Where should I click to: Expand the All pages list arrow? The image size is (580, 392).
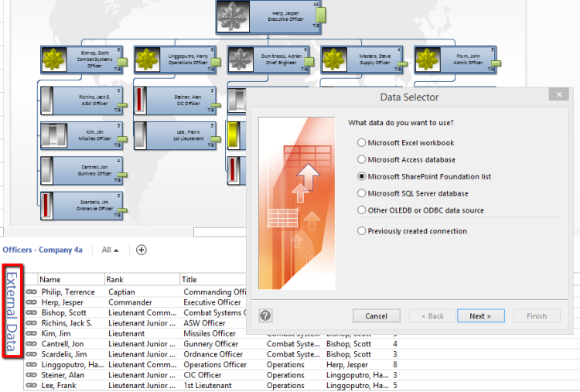[x=111, y=250]
